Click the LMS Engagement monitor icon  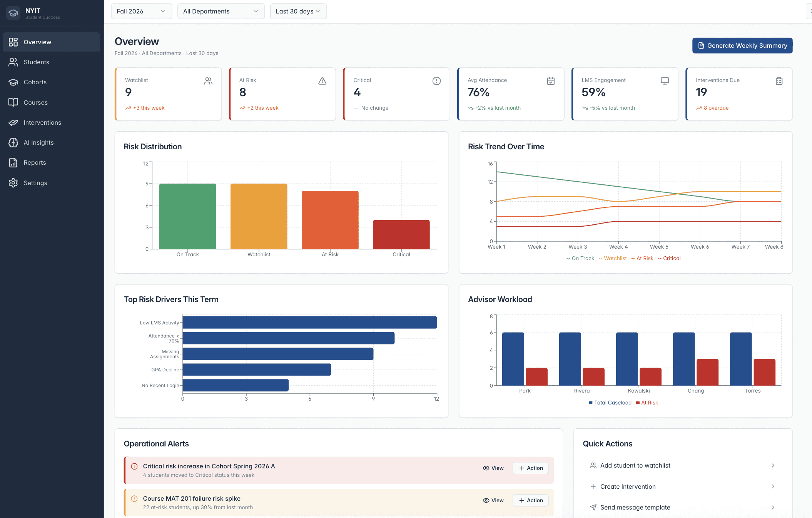coord(665,81)
